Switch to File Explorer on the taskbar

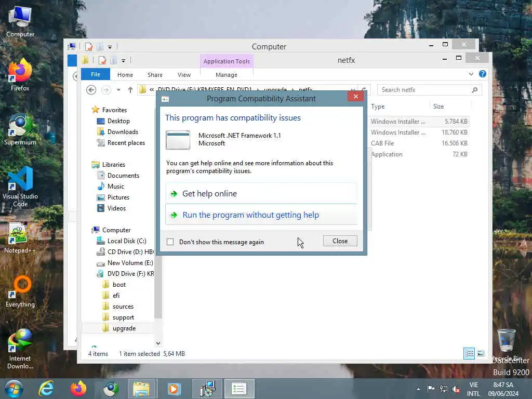click(141, 389)
